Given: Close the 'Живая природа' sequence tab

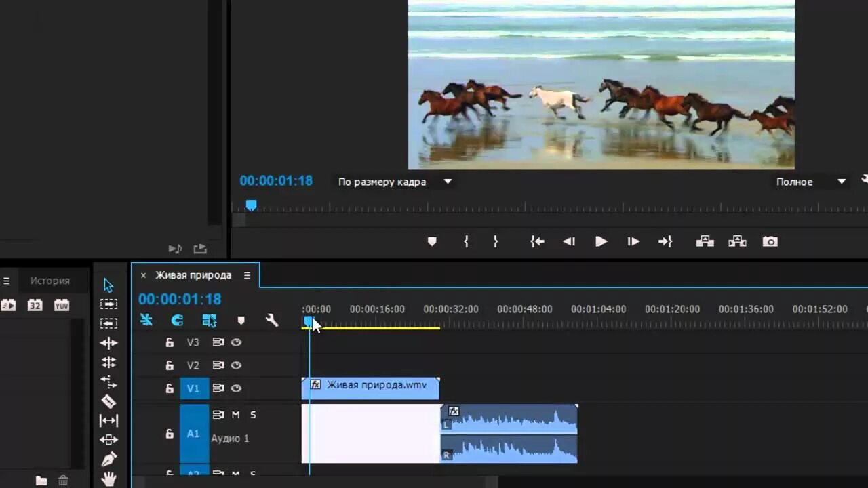Looking at the screenshot, I should pos(143,275).
